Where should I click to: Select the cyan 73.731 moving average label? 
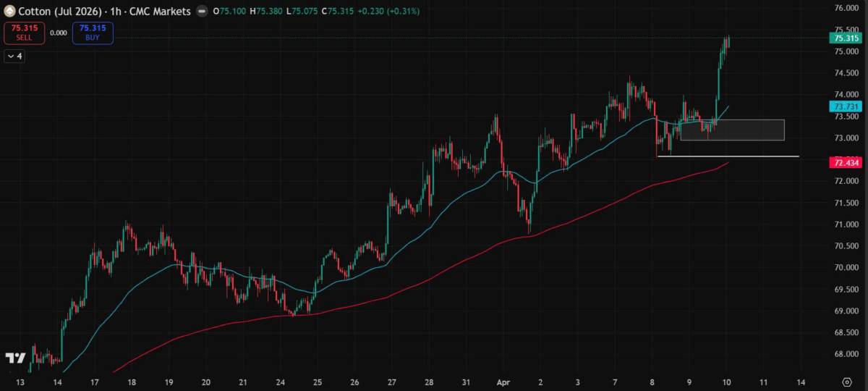coord(846,106)
